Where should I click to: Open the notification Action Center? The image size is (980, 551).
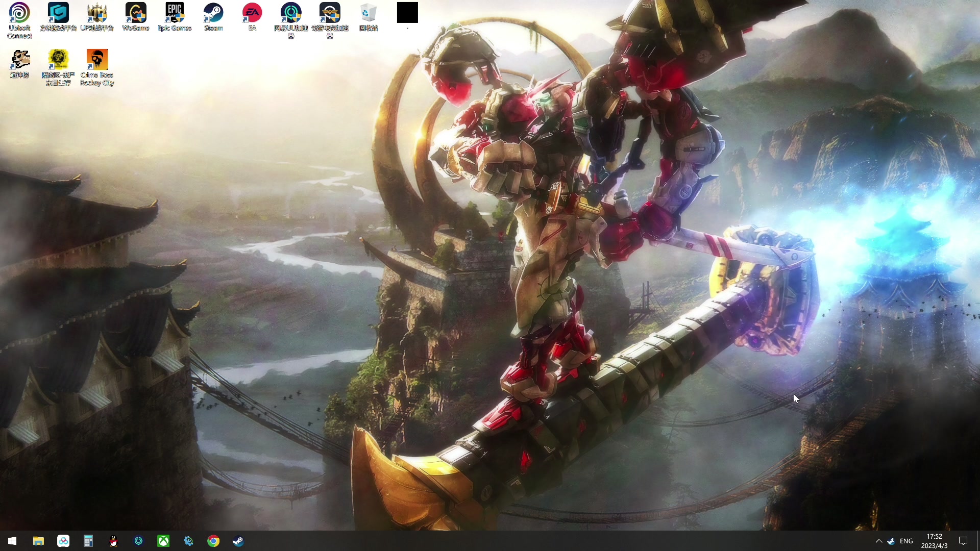click(963, 541)
